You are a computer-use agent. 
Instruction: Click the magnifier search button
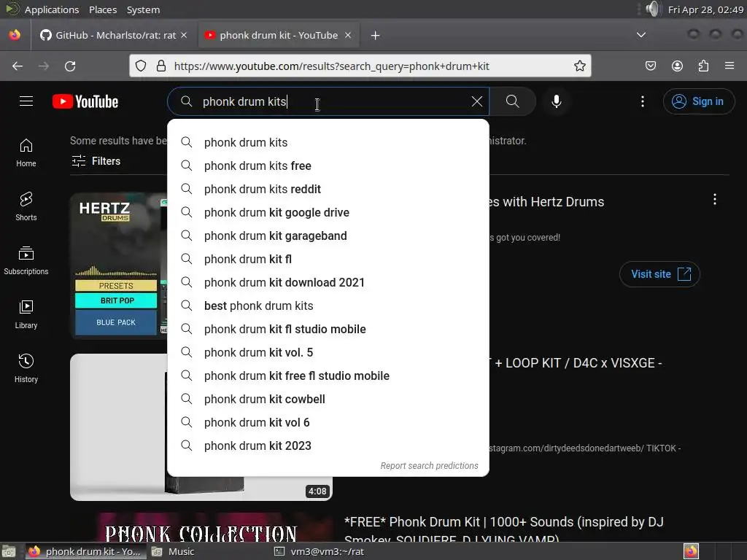click(x=513, y=101)
